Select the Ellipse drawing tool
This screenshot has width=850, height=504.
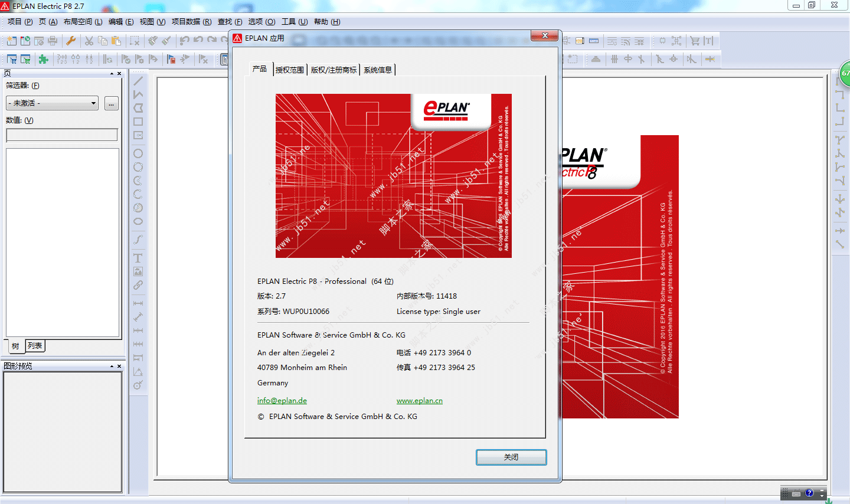click(138, 221)
